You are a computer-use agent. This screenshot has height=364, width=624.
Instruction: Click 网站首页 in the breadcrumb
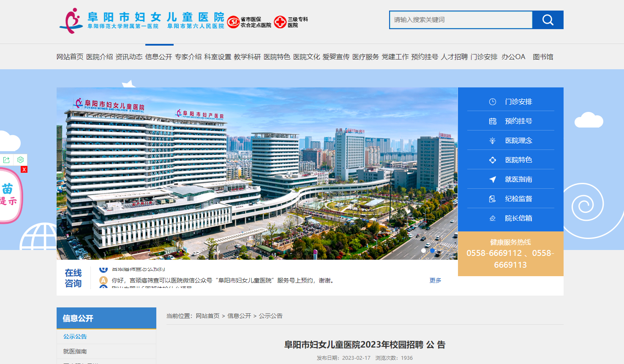pyautogui.click(x=208, y=316)
